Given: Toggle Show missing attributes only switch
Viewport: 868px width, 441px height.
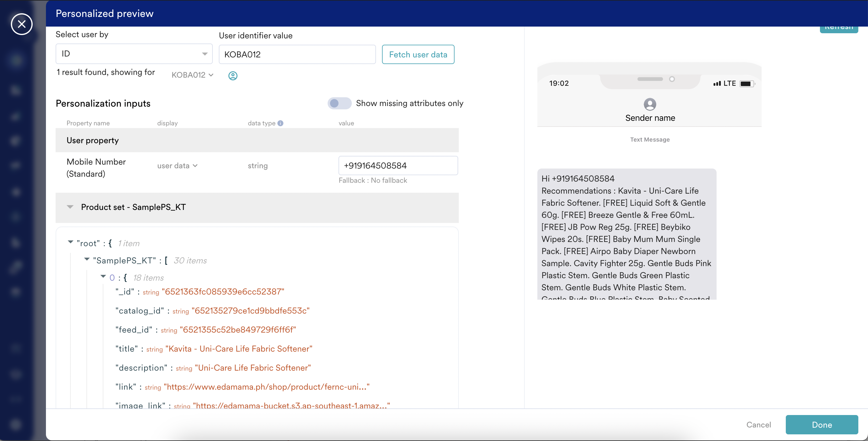Looking at the screenshot, I should [x=339, y=103].
